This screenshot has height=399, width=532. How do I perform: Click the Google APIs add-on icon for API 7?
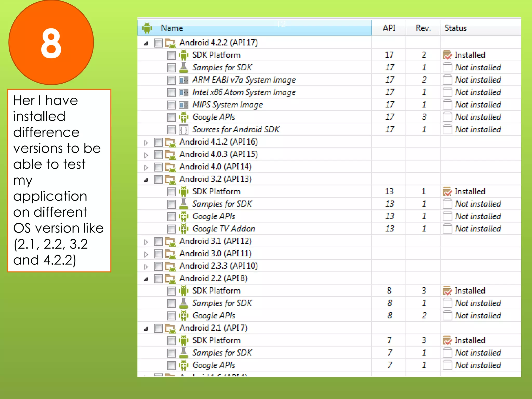point(184,365)
